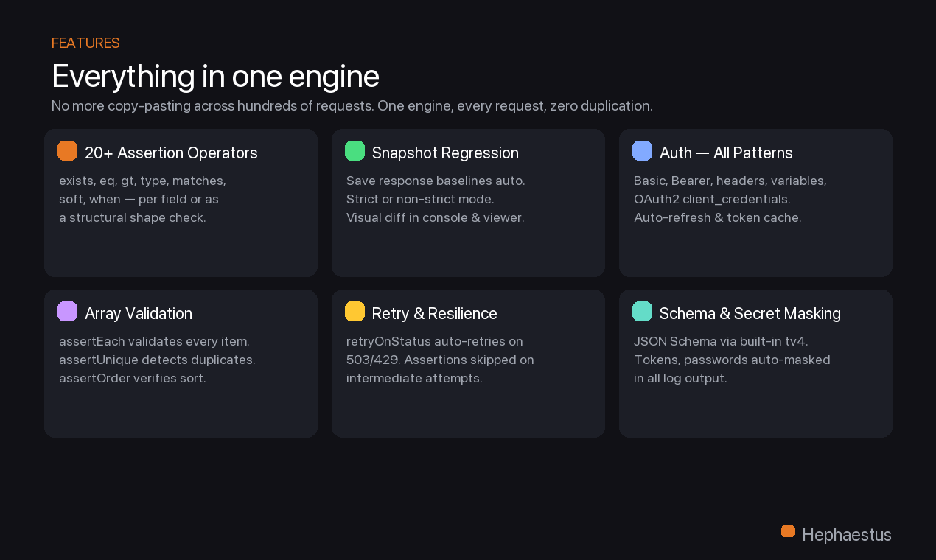Click the orange Assertion Operators icon

(67, 151)
